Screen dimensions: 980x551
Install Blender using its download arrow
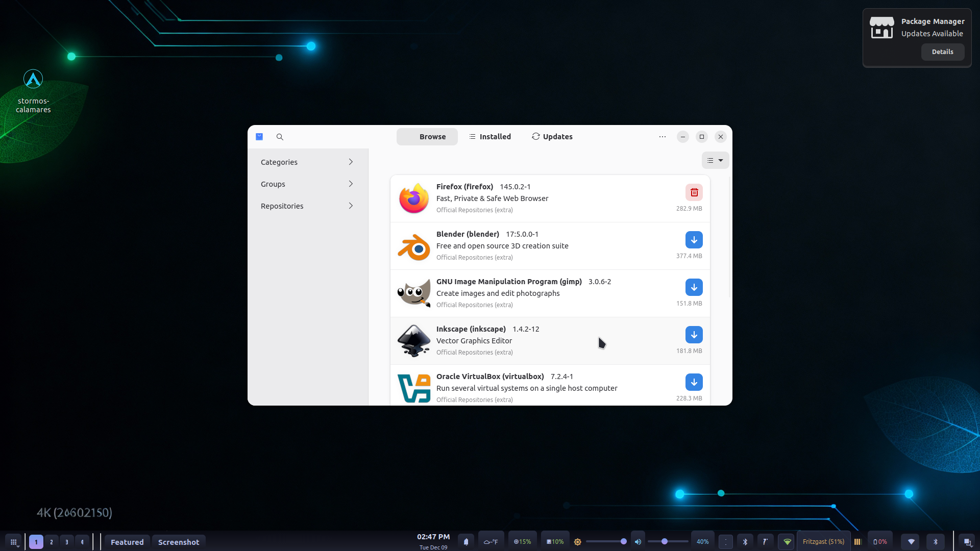coord(694,240)
